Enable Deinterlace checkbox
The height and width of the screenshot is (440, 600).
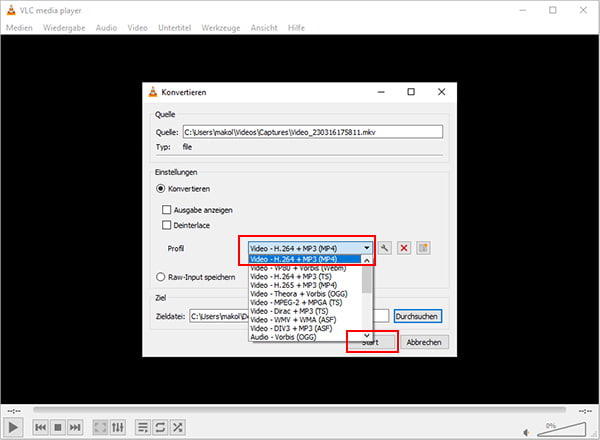point(166,225)
